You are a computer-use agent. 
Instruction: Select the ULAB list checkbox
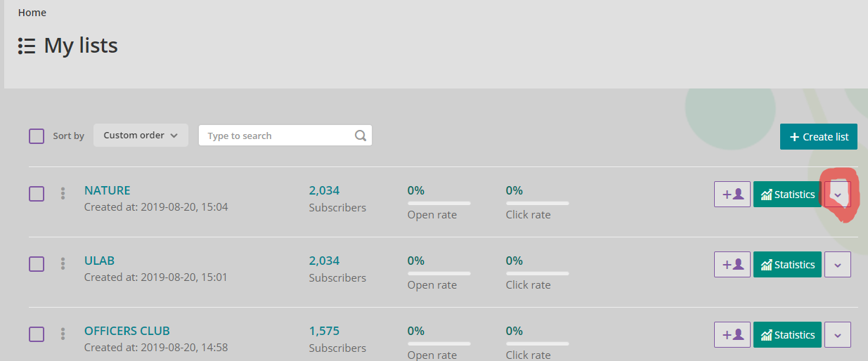[37, 264]
